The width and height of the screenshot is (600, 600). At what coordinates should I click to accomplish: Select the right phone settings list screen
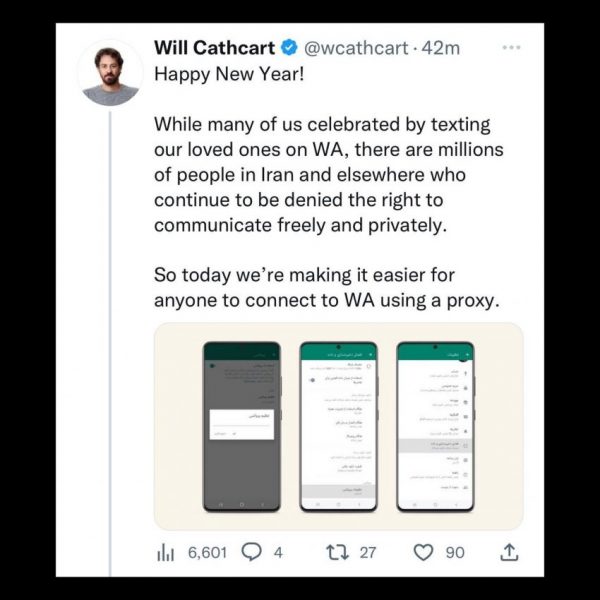click(435, 427)
